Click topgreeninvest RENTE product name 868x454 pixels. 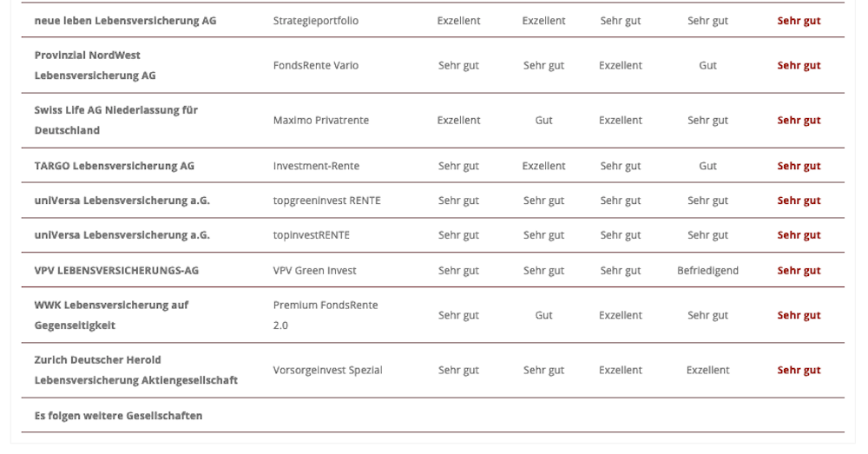click(x=326, y=201)
